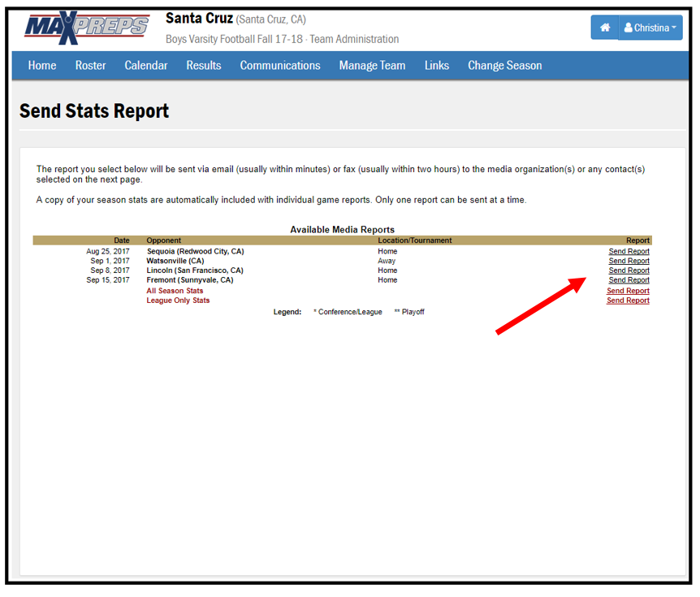Open the Calendar menu
The width and height of the screenshot is (700, 597).
click(x=146, y=66)
